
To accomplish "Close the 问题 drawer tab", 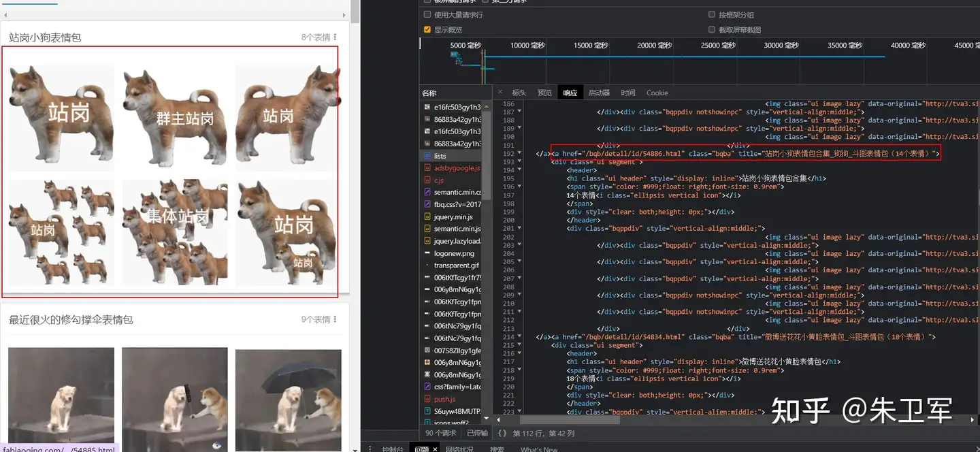I will pos(434,449).
